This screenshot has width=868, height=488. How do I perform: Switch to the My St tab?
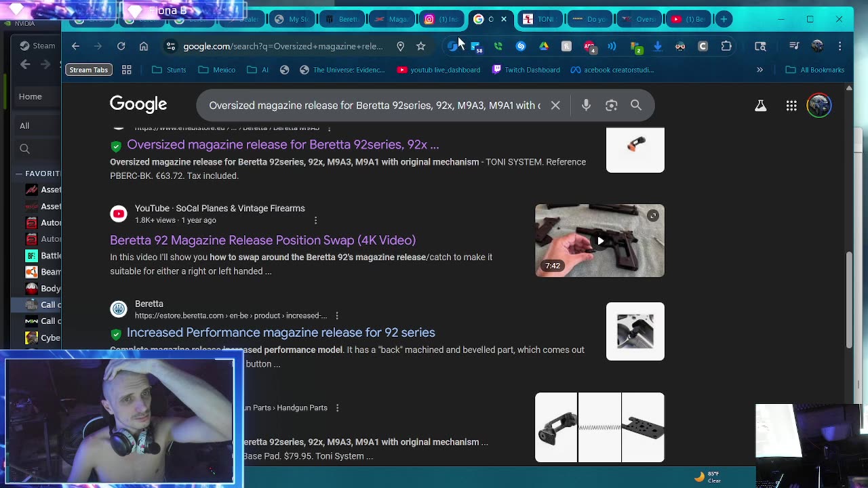[293, 19]
